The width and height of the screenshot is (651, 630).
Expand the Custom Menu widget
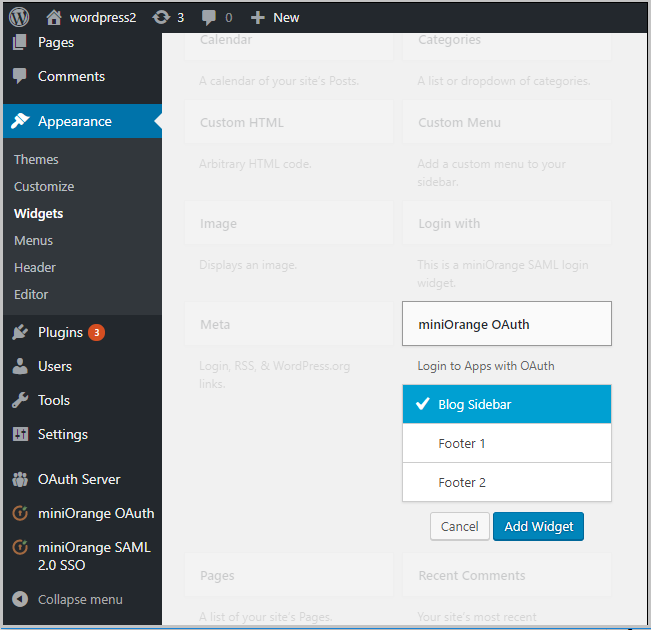507,122
